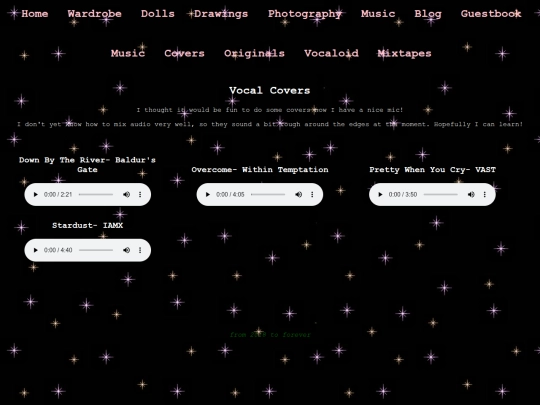Go to the Home page
Viewport: 540px width, 405px height.
(35, 14)
